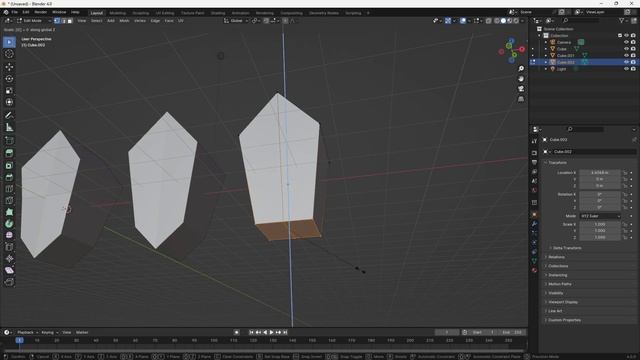The height and width of the screenshot is (360, 640).
Task: Select the Rip Region tool
Action: click(x=9, y=282)
